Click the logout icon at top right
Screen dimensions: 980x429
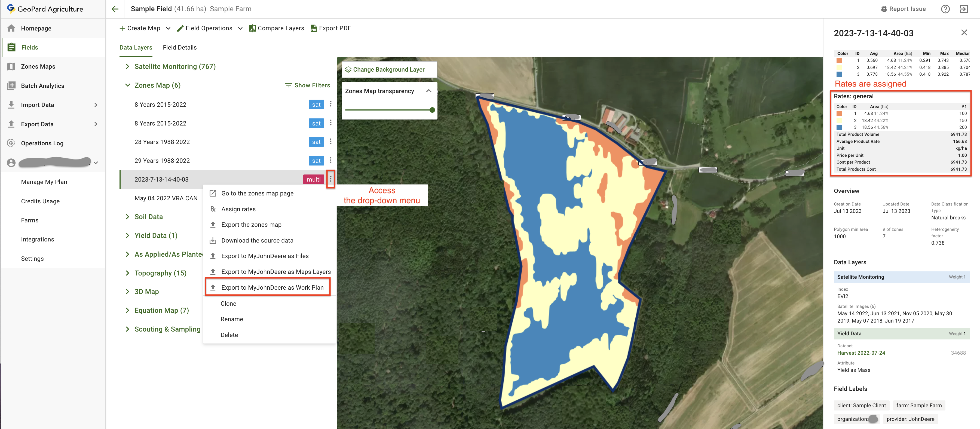pos(964,9)
